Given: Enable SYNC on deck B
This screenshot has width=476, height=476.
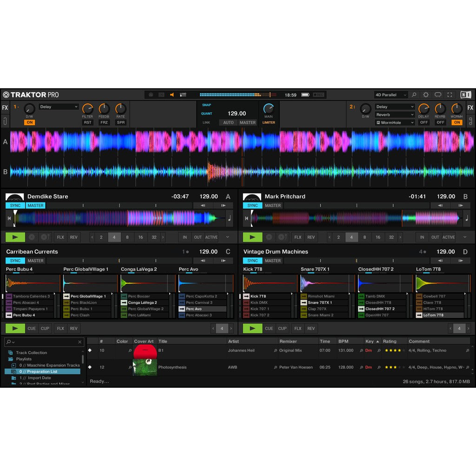Looking at the screenshot, I should [x=252, y=205].
